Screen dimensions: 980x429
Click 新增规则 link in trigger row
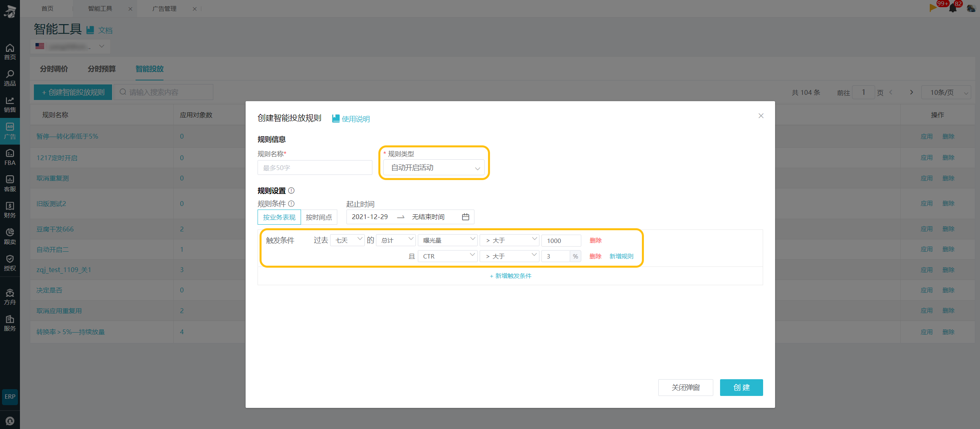point(621,256)
